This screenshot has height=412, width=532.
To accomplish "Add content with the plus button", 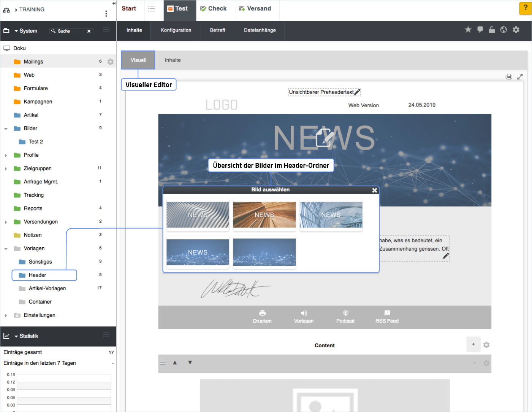I will point(473,344).
